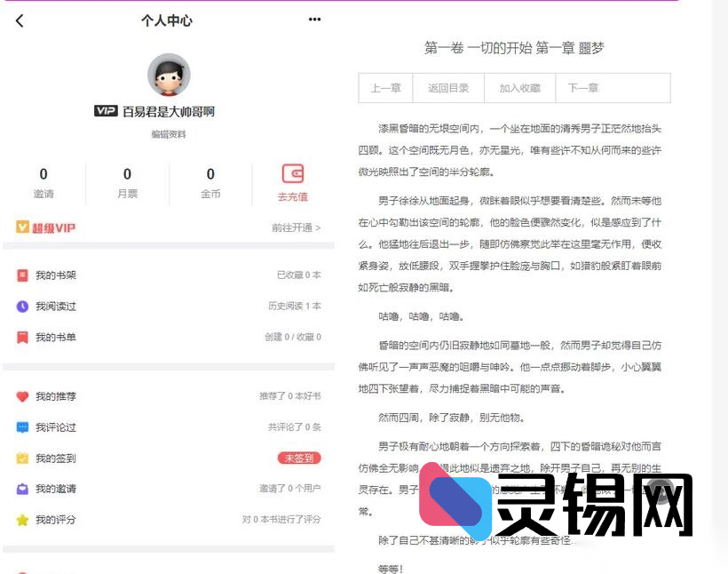Tap the heart icon beside 我的推荐

23,397
